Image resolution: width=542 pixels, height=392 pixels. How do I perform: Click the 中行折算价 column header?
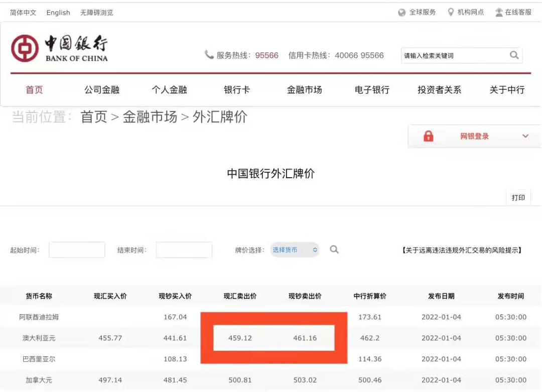370,296
